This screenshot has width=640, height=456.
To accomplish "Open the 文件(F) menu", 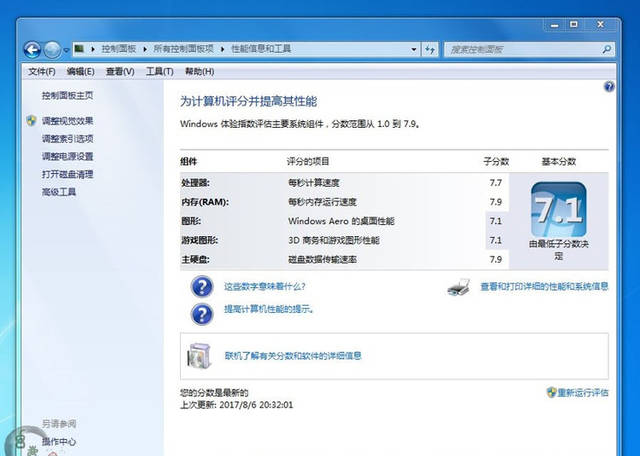I will [x=42, y=71].
